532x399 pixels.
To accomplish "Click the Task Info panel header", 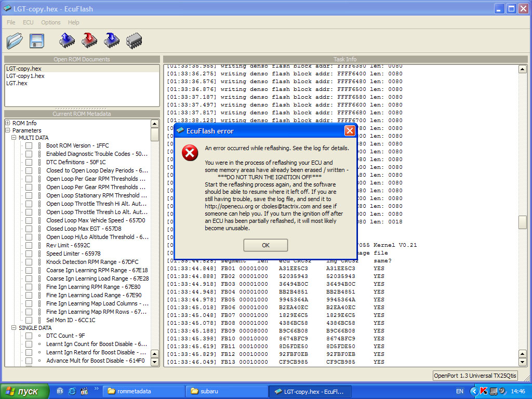I will 345,59.
